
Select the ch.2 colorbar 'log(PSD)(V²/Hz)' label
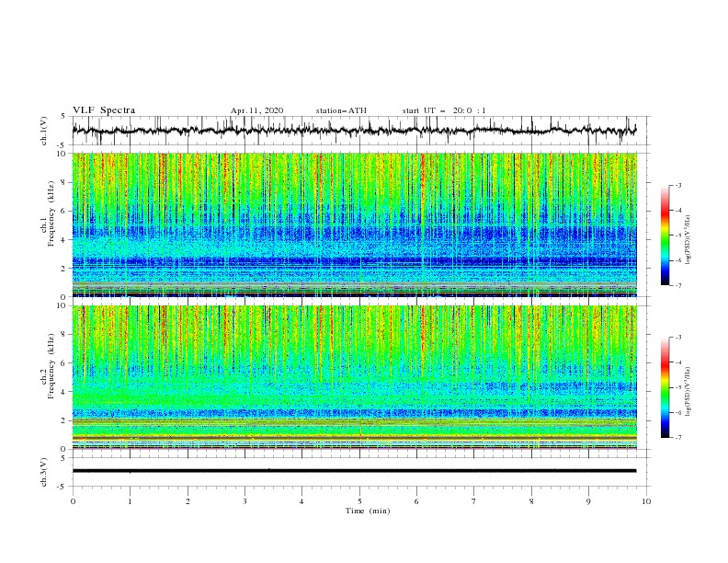click(688, 392)
